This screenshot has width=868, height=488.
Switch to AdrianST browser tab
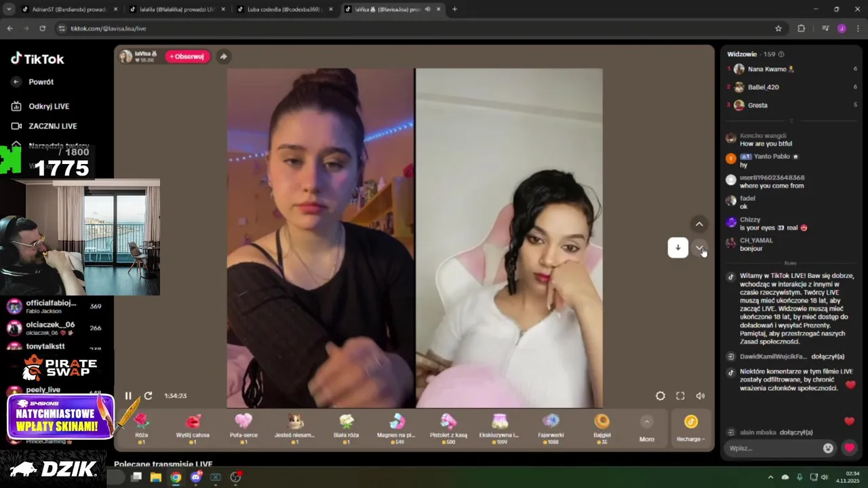[x=68, y=9]
